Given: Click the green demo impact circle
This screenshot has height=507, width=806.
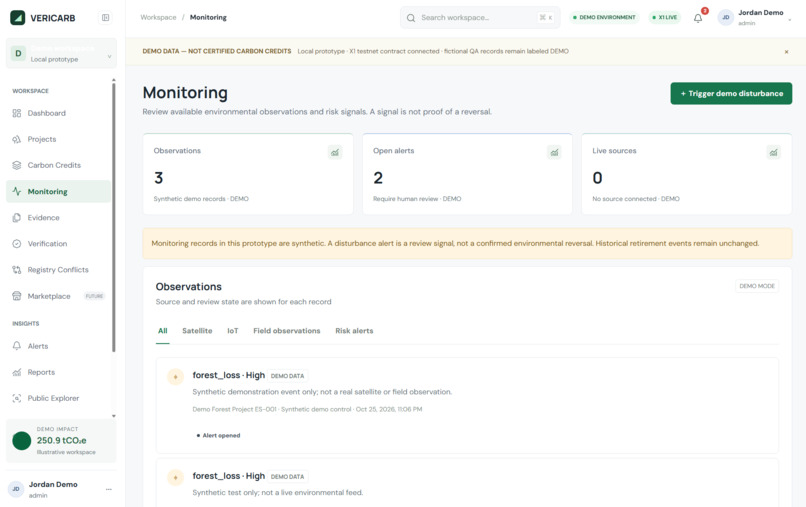Looking at the screenshot, I should pos(22,441).
